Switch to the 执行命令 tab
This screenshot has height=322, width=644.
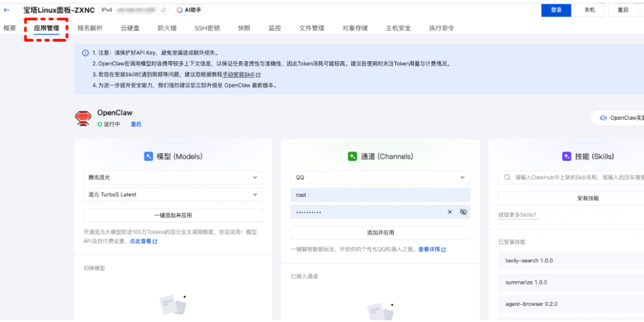(x=441, y=29)
